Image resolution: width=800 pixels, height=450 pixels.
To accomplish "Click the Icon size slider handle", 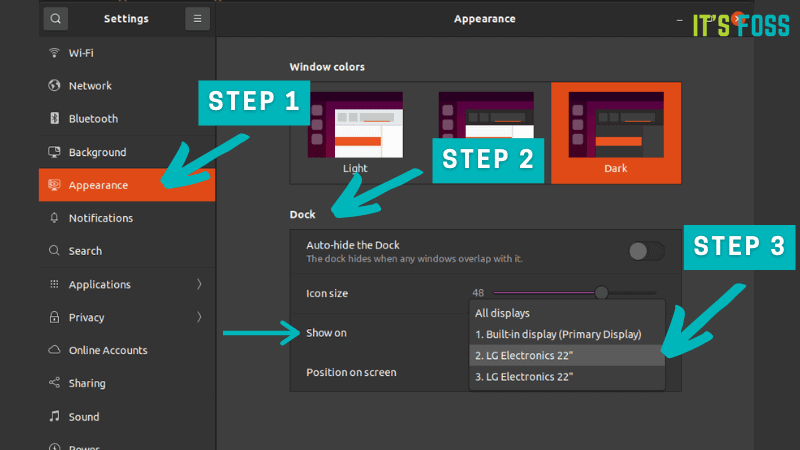I will 601,292.
